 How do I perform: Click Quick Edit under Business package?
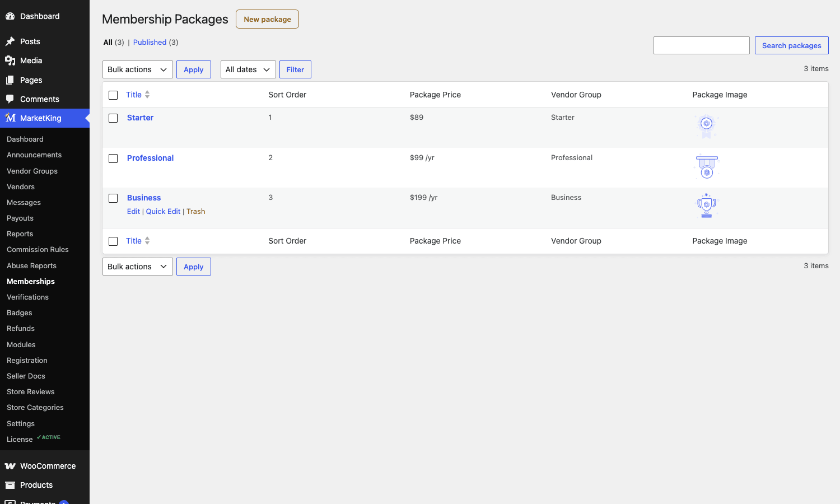tap(163, 211)
